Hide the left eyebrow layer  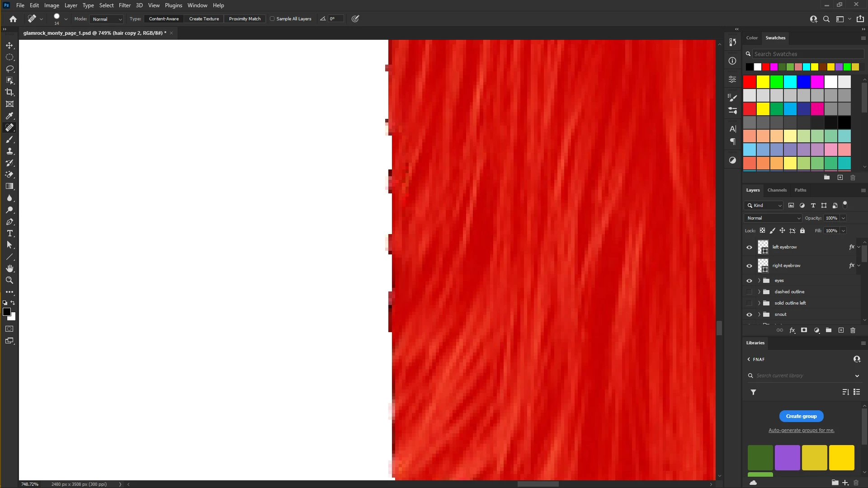pos(749,247)
